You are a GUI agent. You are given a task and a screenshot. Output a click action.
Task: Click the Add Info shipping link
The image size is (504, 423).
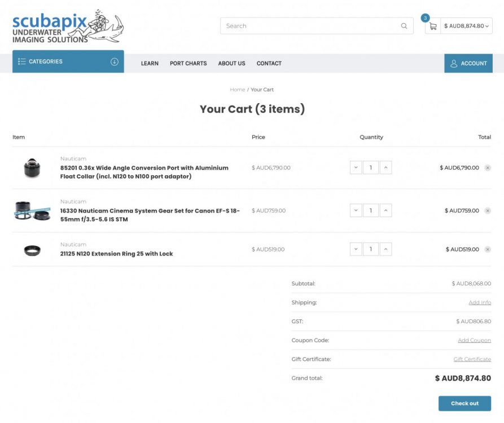tap(480, 302)
